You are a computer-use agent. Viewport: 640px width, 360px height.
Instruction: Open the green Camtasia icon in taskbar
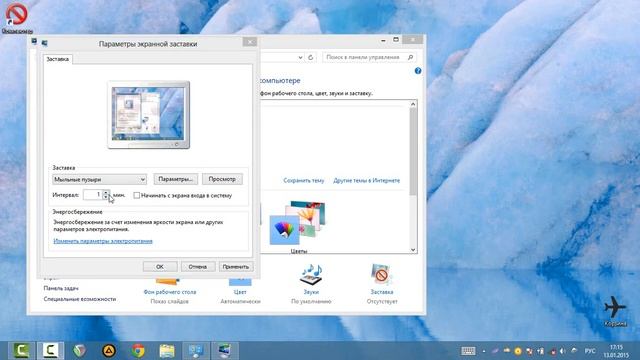[x=21, y=351]
